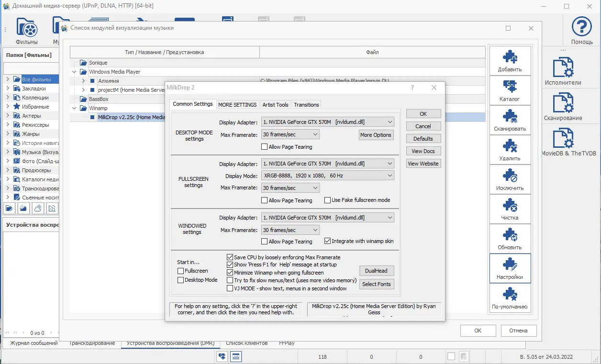The image size is (601, 364).
Task: Click the Обновить refresh icon
Action: point(510,235)
